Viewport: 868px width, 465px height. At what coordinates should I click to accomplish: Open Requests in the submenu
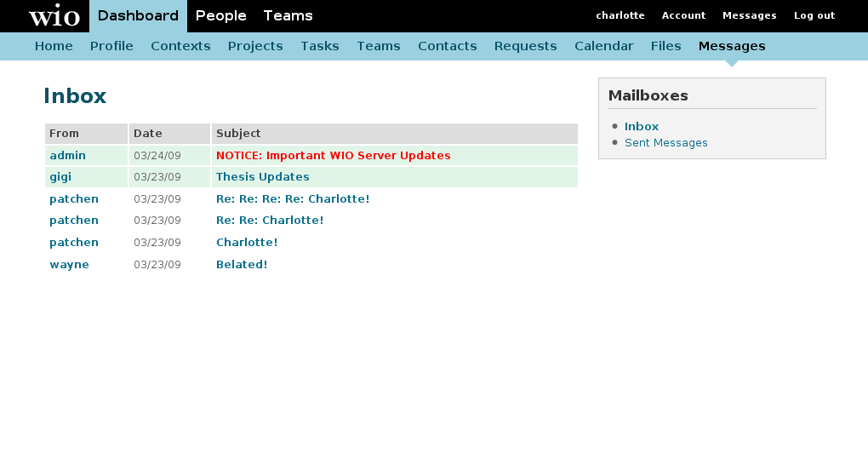tap(525, 46)
